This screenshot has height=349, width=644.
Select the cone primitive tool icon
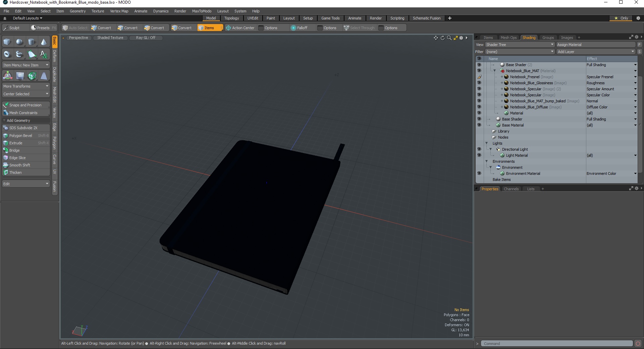pyautogui.click(x=44, y=42)
